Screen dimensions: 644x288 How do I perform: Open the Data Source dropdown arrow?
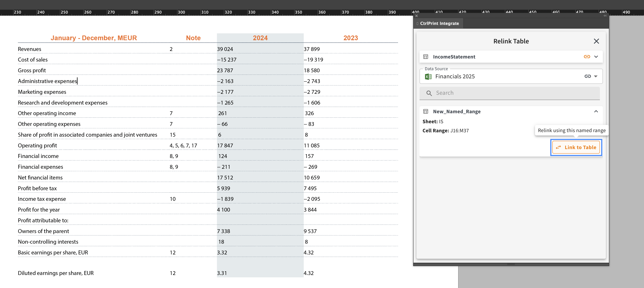point(596,76)
